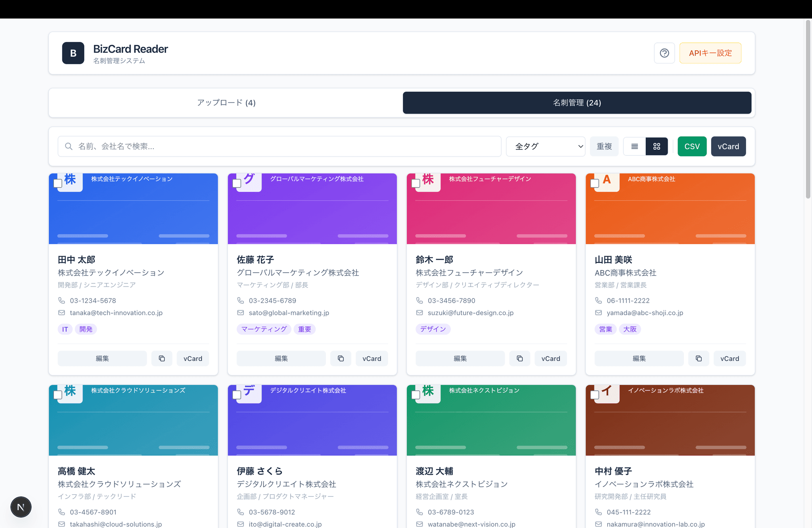812x528 pixels.
Task: Click the BizCard Reader B logo
Action: pos(73,53)
